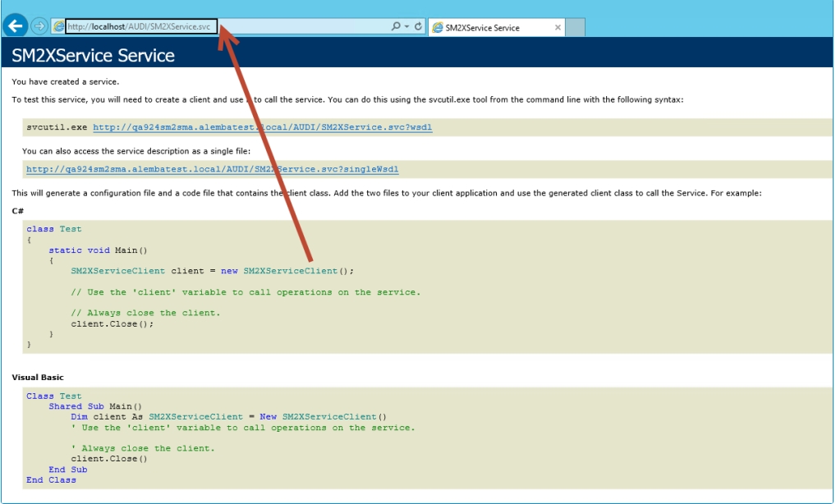Click the Internet Explorer page icon in address bar

click(x=58, y=27)
